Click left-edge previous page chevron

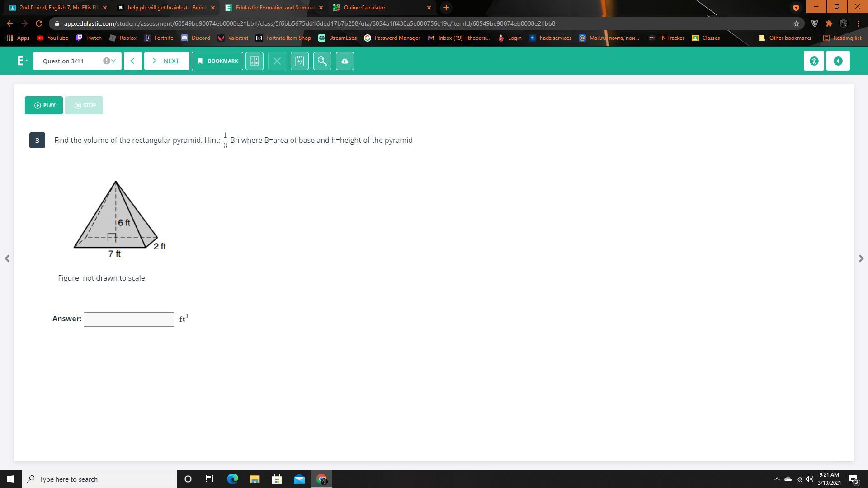(x=7, y=258)
